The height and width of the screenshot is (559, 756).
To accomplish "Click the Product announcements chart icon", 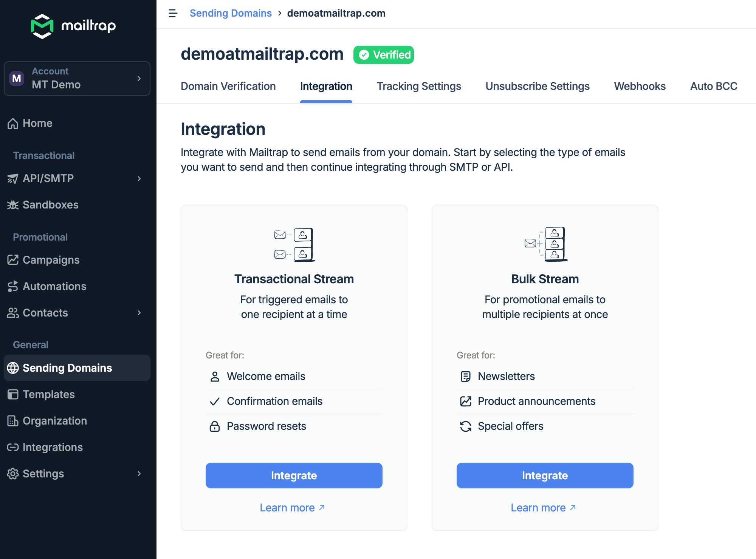I will point(466,401).
